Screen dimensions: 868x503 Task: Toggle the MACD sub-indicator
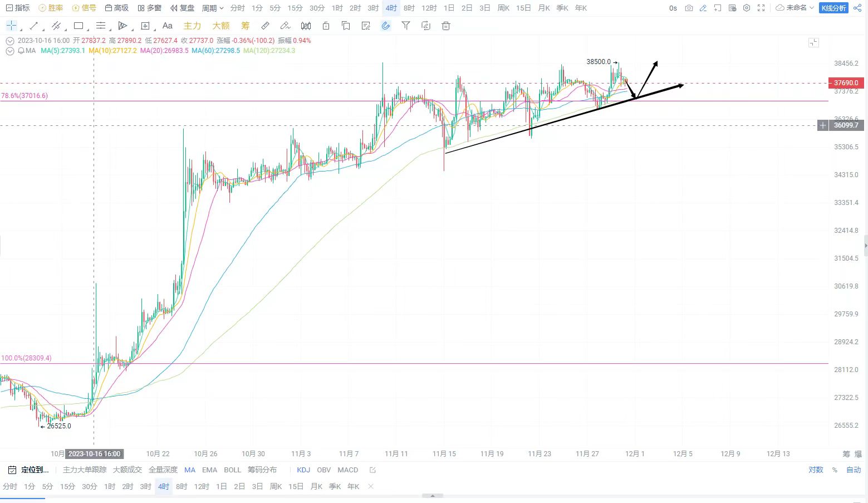[348, 470]
